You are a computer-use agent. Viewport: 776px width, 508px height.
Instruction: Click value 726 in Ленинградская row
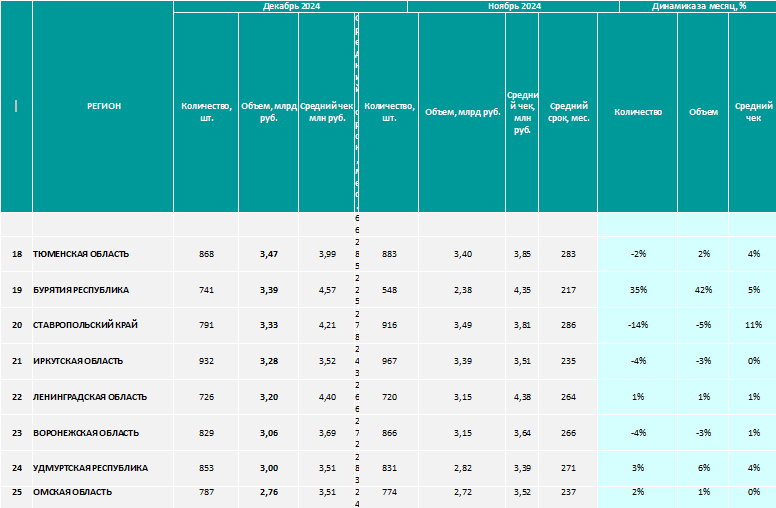coord(206,397)
